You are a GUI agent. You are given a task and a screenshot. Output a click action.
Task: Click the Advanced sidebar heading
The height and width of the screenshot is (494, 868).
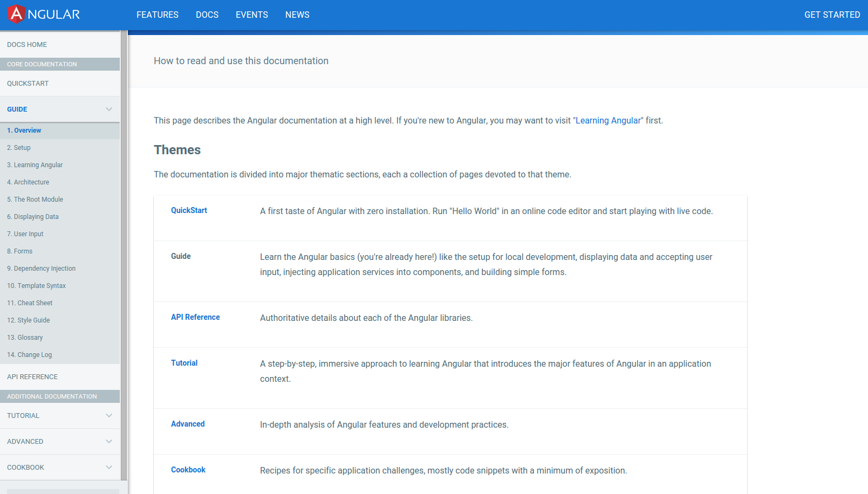25,442
